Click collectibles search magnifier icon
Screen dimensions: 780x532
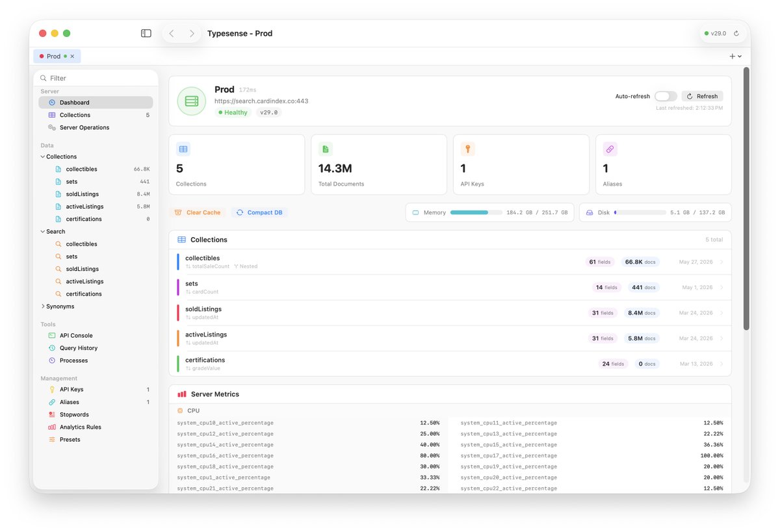point(58,244)
